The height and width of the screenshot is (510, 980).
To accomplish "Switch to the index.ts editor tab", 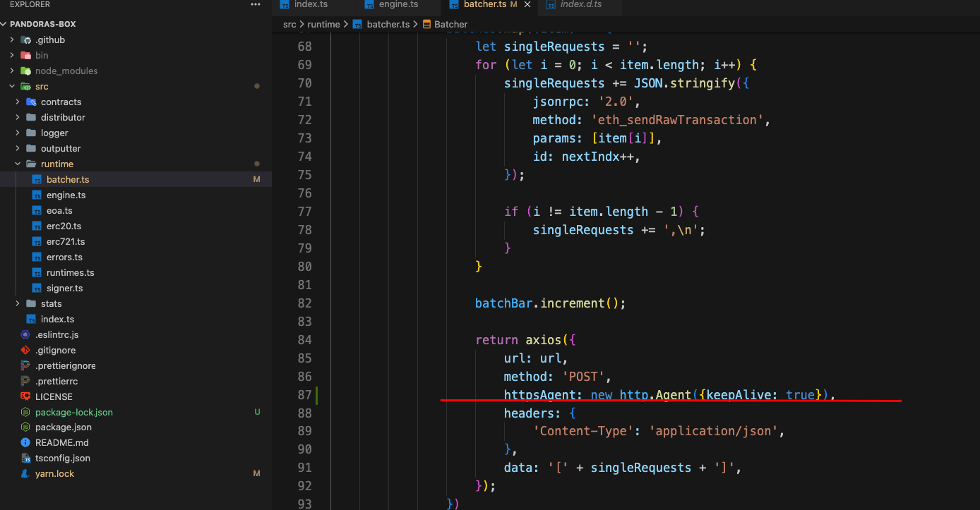I will coord(311,4).
